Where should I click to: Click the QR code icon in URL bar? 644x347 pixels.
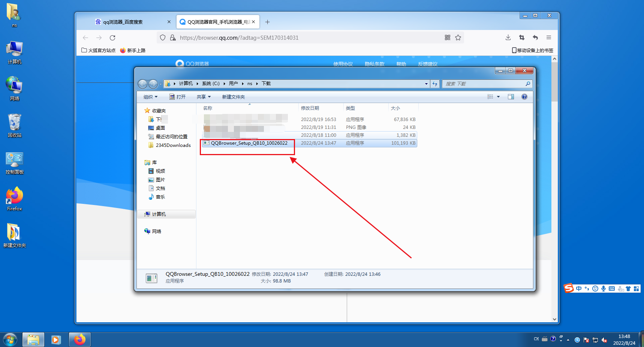tap(448, 38)
